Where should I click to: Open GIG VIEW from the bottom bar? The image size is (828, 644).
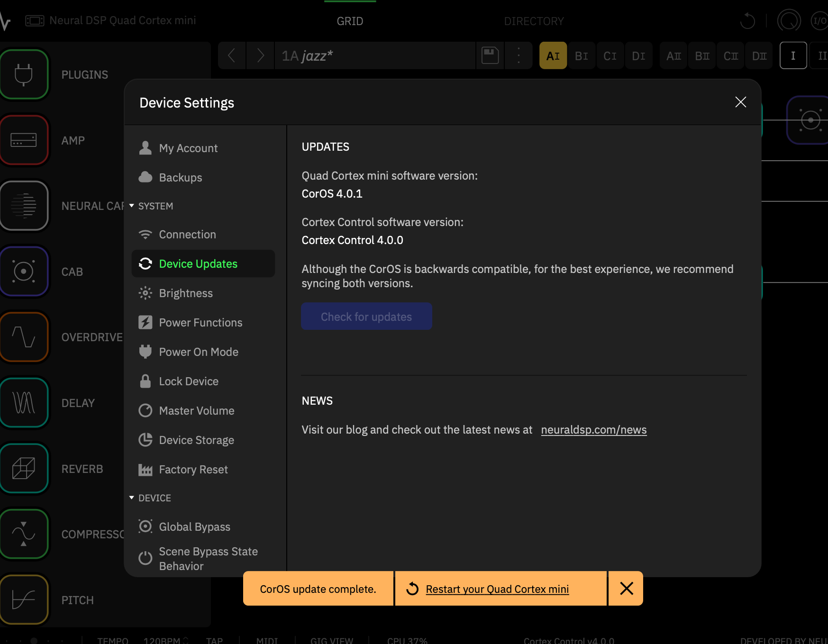pyautogui.click(x=332, y=640)
